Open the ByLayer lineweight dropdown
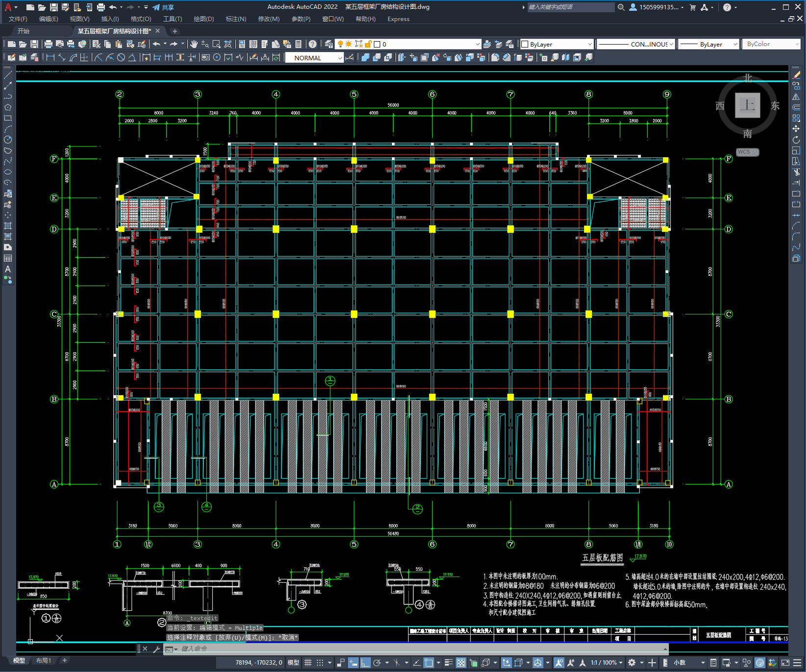This screenshot has width=806, height=672. click(708, 44)
